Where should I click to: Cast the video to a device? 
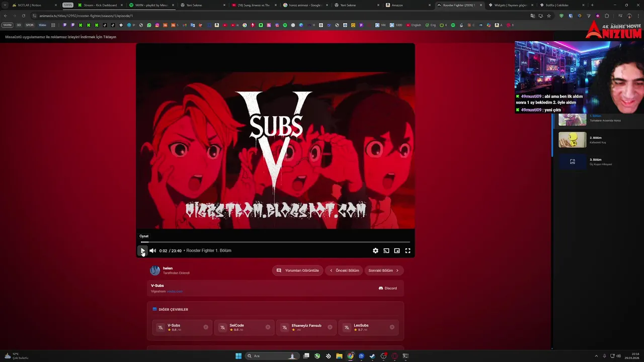click(x=386, y=250)
